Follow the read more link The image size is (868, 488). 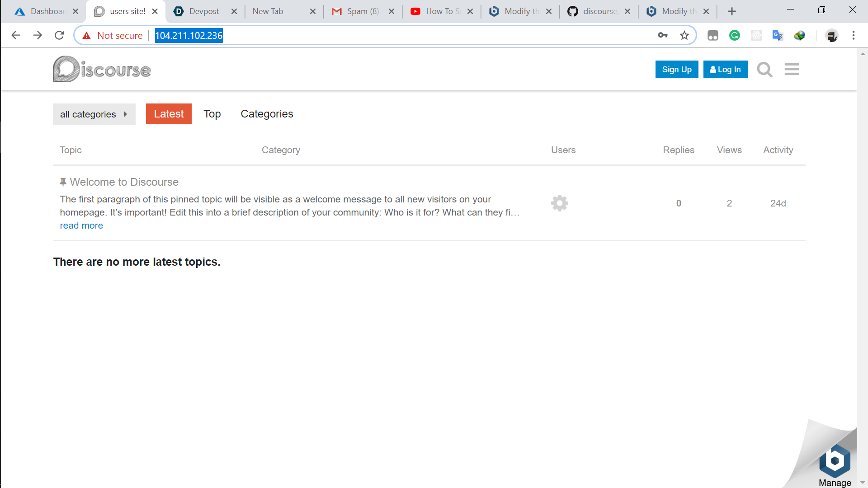pos(81,225)
